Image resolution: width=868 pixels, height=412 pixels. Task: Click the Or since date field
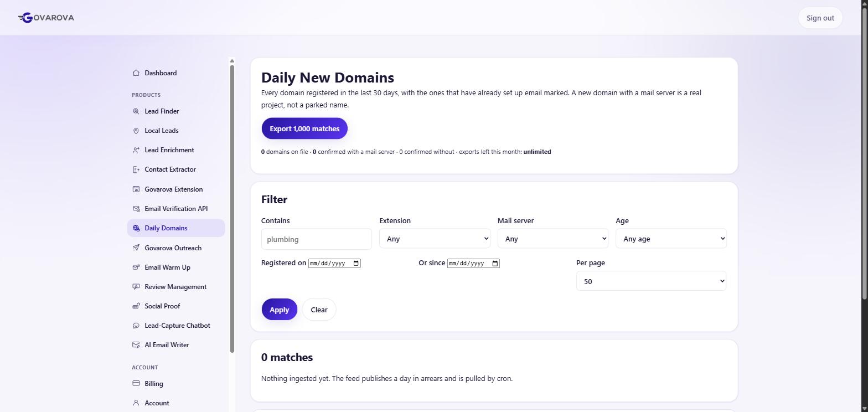pos(473,263)
